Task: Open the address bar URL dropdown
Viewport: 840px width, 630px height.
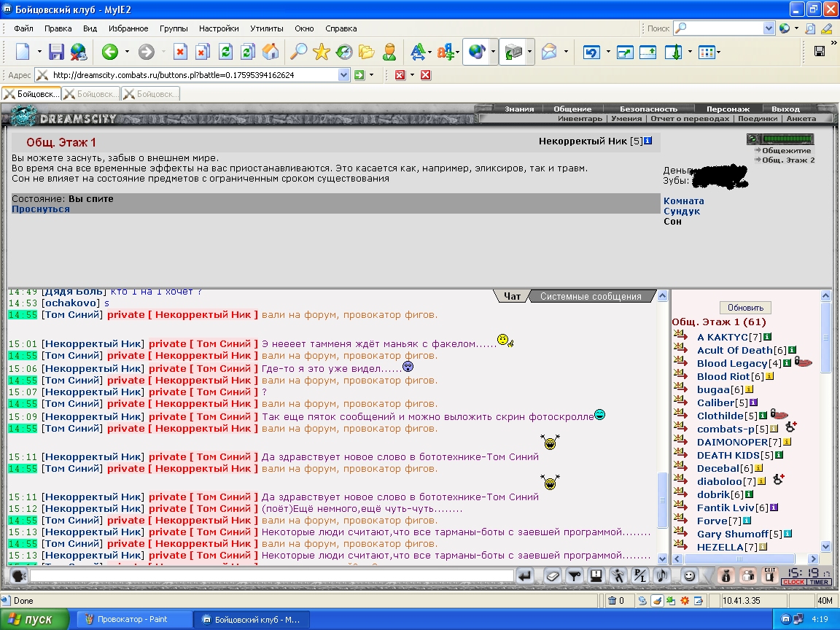Action: pos(344,75)
